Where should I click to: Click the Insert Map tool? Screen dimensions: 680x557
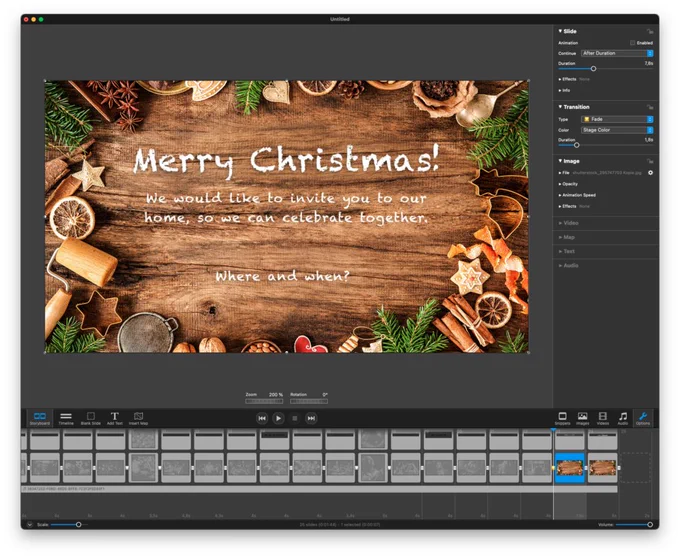tap(138, 418)
